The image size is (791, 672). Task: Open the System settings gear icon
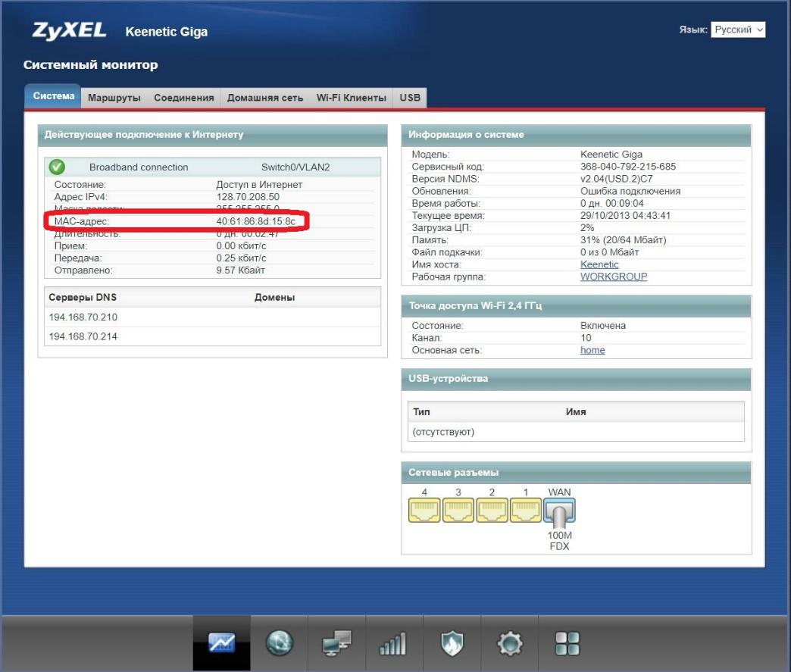click(x=509, y=643)
